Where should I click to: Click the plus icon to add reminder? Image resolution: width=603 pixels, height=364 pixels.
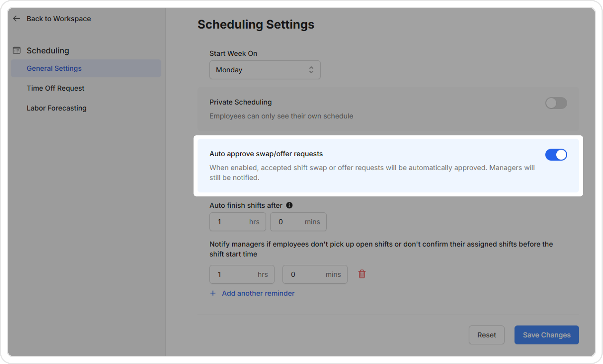point(213,293)
